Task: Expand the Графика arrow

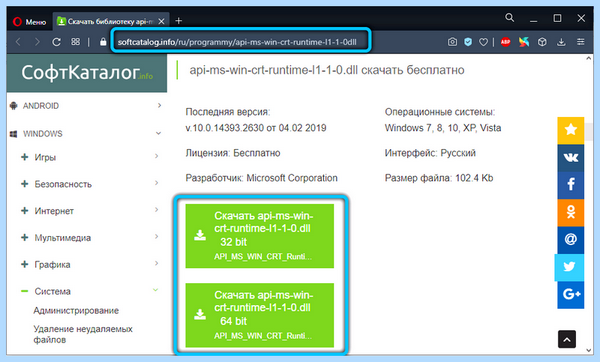Action: point(157,263)
